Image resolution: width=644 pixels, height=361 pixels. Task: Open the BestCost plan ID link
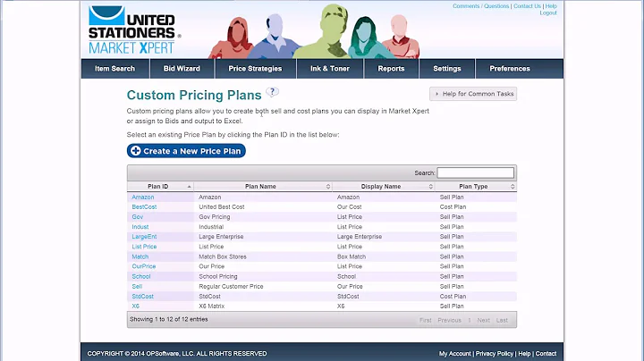click(144, 206)
